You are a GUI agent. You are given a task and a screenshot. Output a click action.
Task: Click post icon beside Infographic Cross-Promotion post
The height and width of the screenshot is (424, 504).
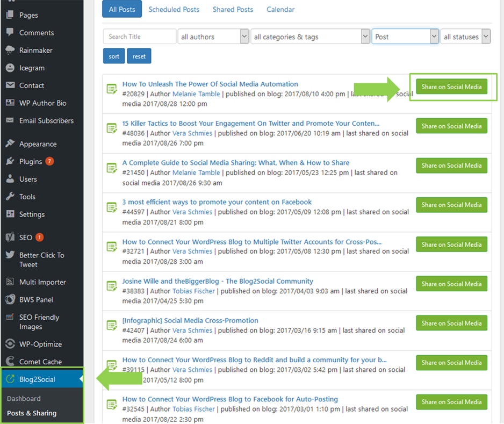[x=112, y=325]
